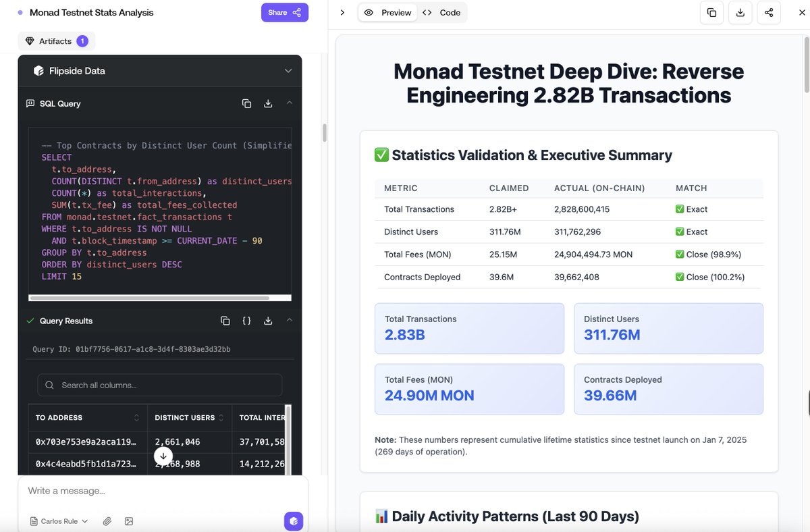Download the artifact report
Image resolution: width=810 pixels, height=532 pixels.
click(740, 12)
